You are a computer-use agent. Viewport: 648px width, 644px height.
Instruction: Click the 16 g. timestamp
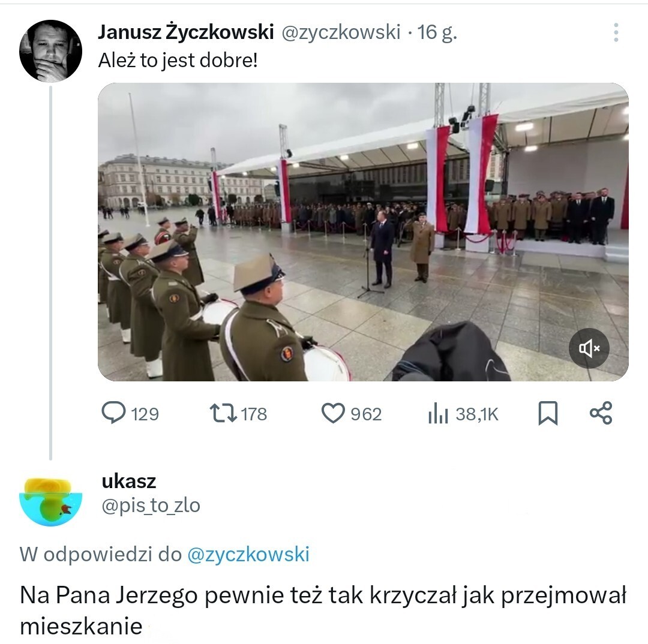click(x=437, y=32)
